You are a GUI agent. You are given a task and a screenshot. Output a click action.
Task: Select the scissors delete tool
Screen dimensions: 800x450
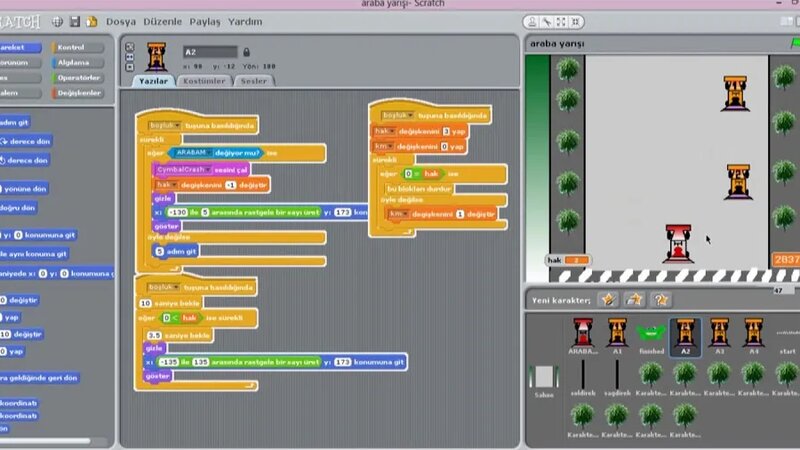pos(546,22)
